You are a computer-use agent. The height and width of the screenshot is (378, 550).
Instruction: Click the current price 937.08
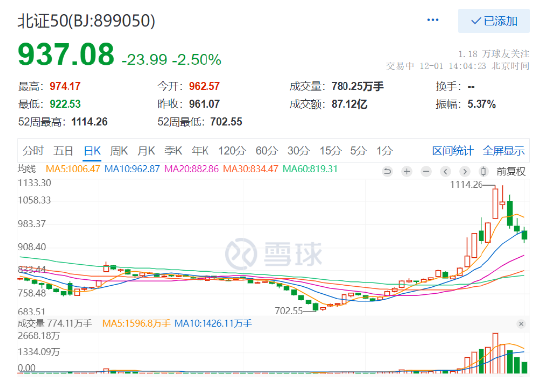tap(66, 55)
